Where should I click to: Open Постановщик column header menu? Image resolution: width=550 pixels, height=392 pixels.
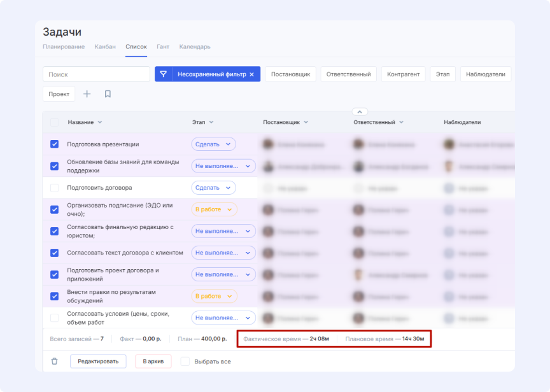click(306, 122)
